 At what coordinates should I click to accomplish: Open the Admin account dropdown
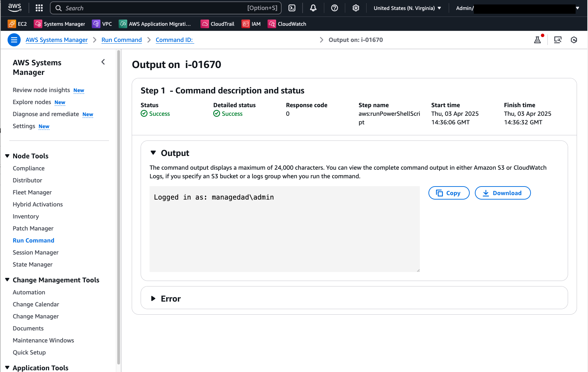tap(518, 8)
